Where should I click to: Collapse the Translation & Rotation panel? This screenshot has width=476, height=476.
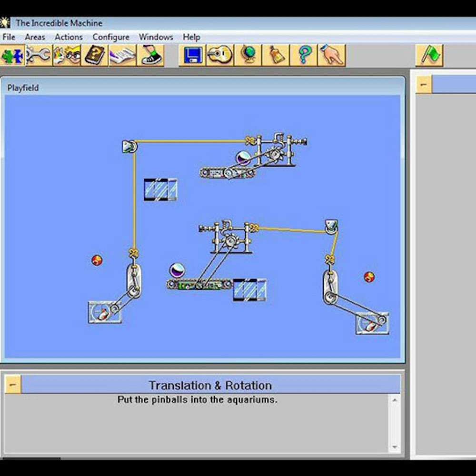click(x=13, y=384)
